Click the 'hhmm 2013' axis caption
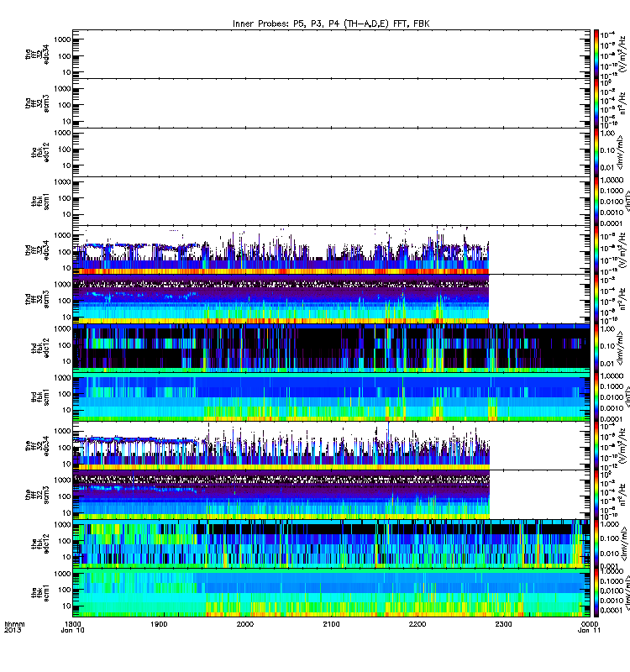 (x=14, y=627)
